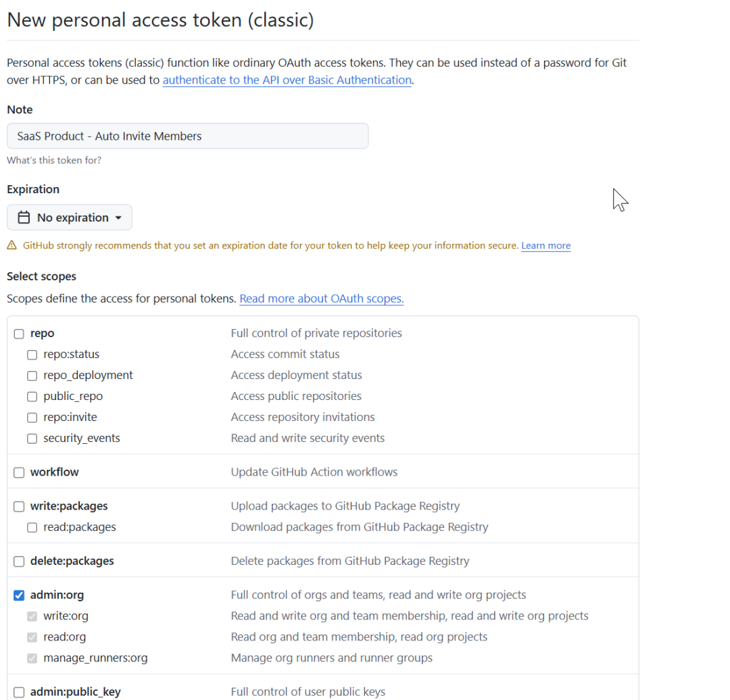Check the public_repo scope
The height and width of the screenshot is (700, 730).
click(32, 396)
